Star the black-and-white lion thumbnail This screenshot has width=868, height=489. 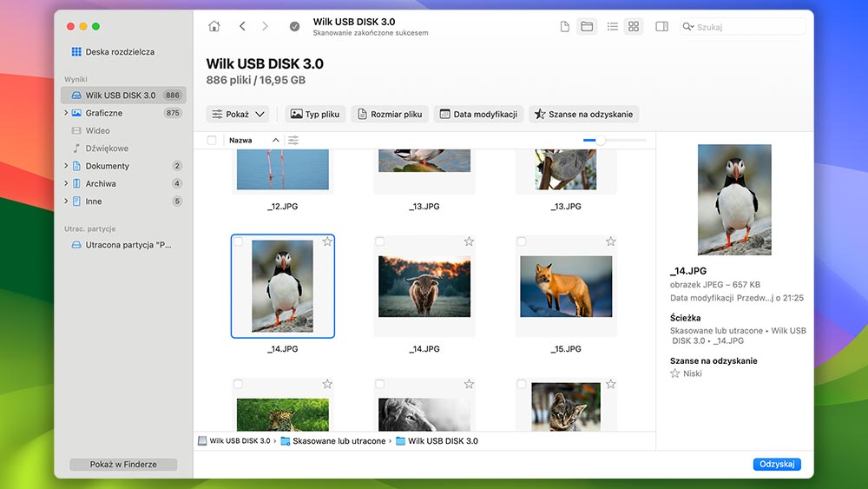(469, 384)
